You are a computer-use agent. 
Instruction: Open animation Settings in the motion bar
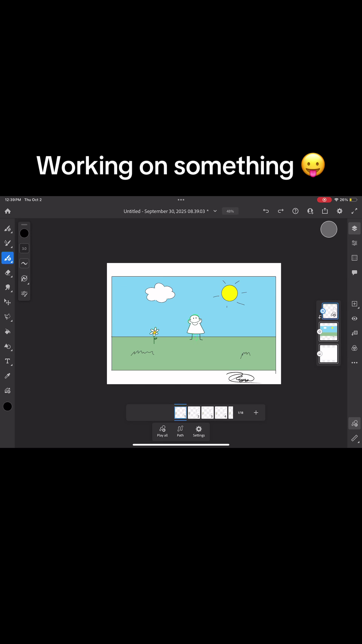coord(199,431)
